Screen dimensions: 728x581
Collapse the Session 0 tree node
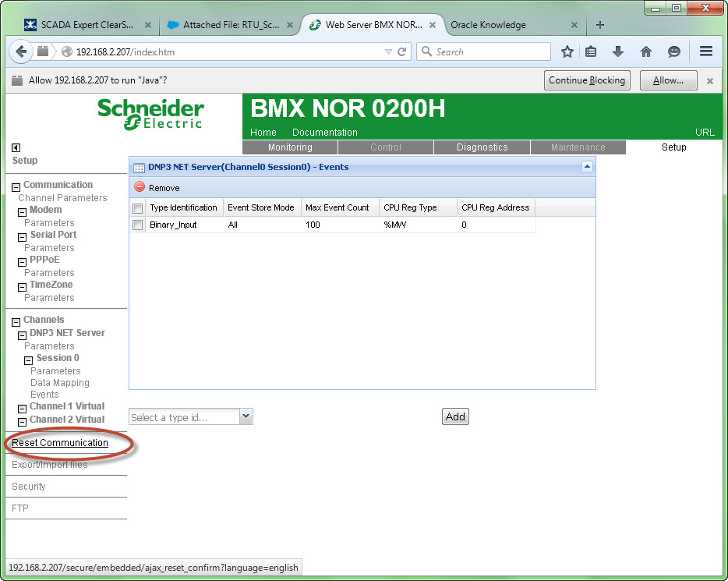click(x=28, y=360)
